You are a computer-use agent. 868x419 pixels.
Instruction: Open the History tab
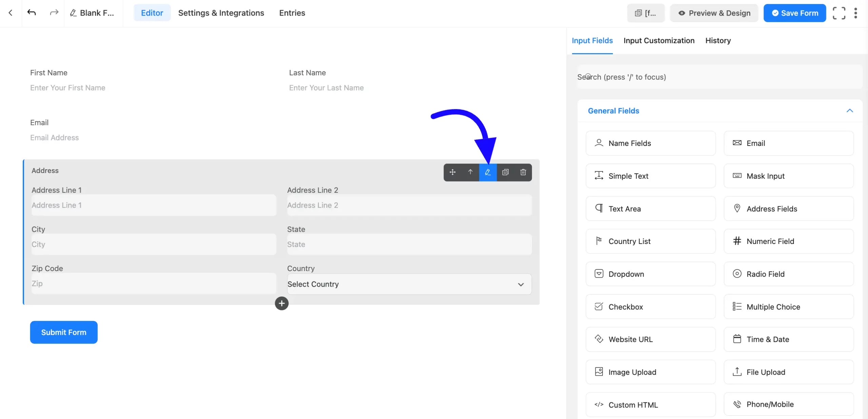point(718,41)
